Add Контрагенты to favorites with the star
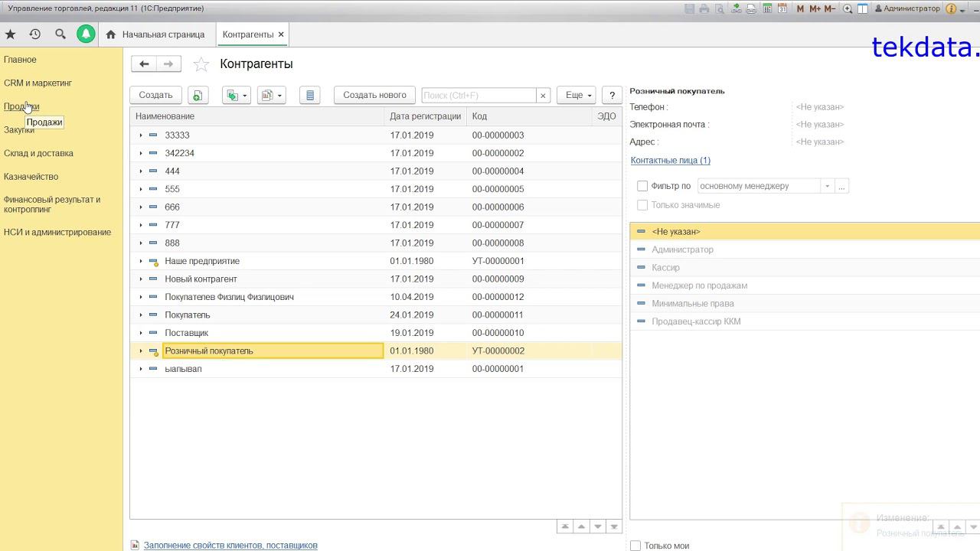This screenshot has width=980, height=551. [x=201, y=64]
